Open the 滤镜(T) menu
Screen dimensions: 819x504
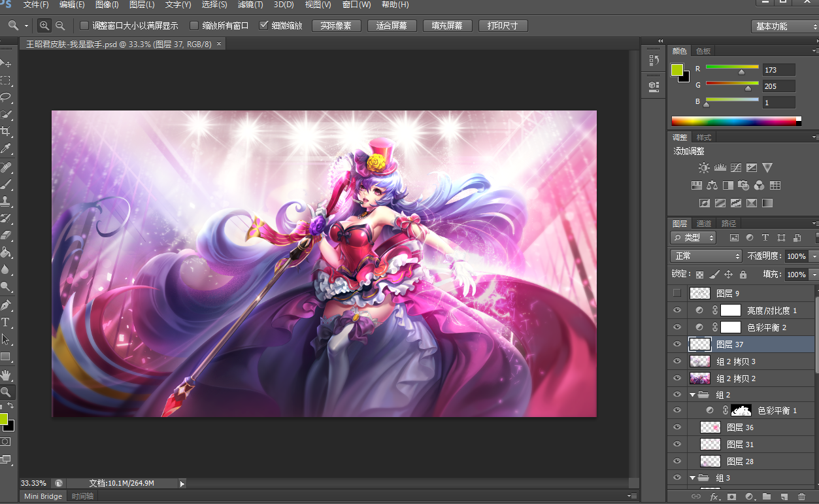coord(250,5)
